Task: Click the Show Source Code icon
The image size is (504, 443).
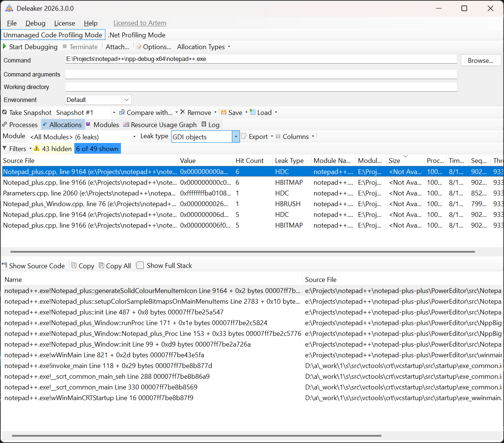Action: point(4,265)
